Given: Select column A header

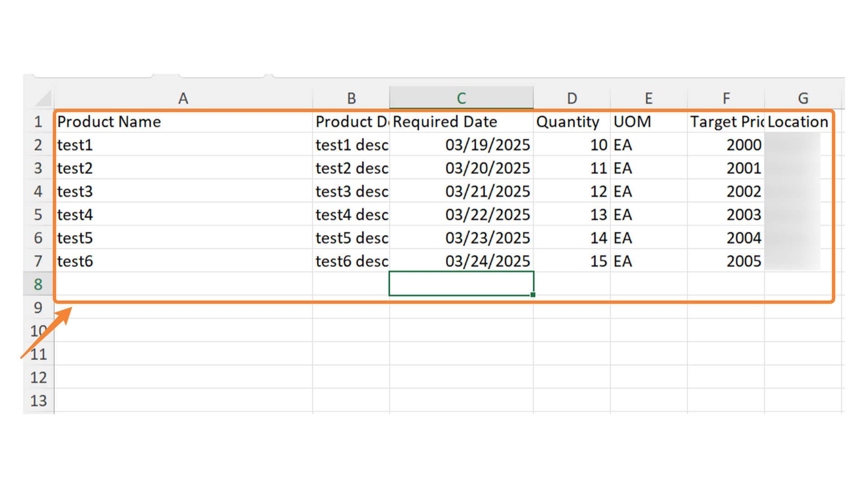Looking at the screenshot, I should tap(183, 98).
